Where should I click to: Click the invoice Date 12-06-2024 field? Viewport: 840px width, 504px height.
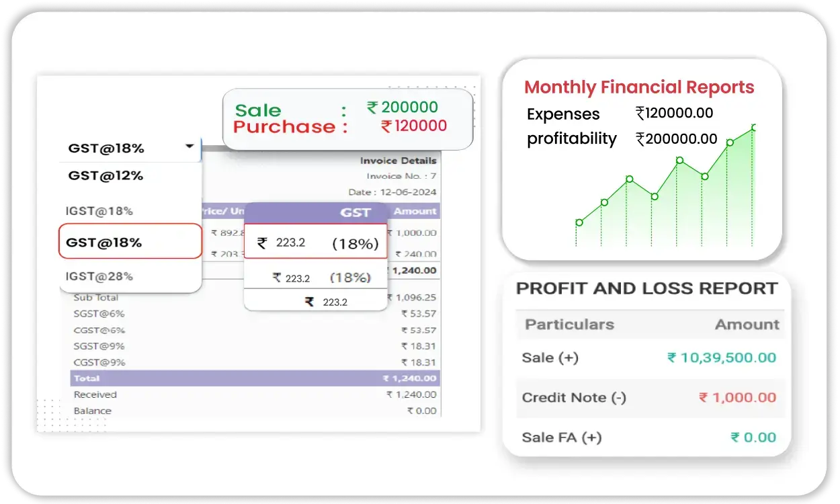(x=392, y=192)
